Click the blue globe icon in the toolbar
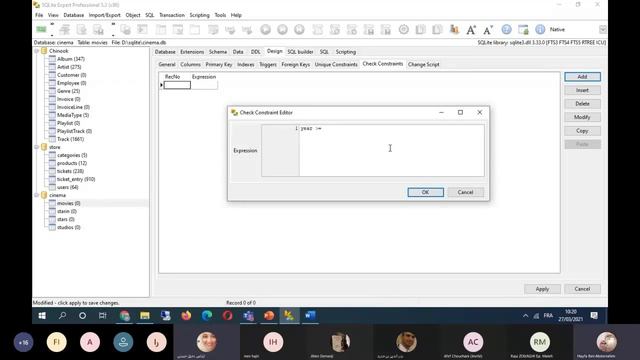 click(506, 29)
